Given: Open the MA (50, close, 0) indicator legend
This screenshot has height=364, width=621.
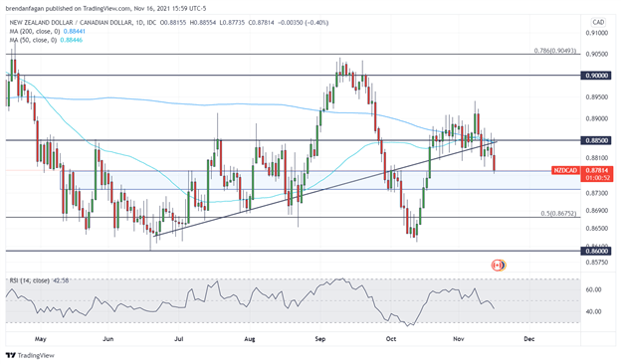Looking at the screenshot, I should [46, 40].
